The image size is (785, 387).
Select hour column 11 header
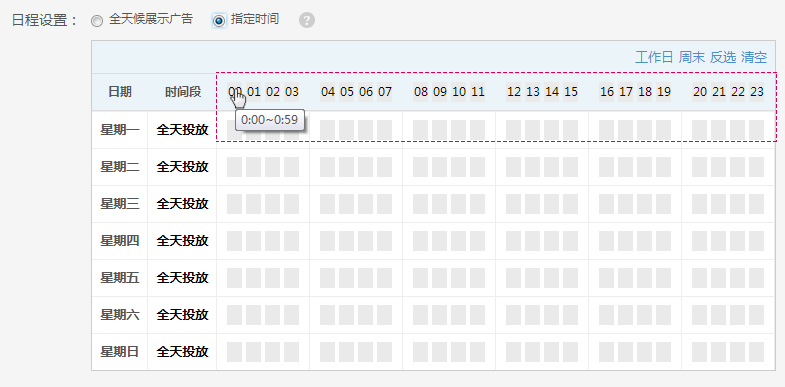478,92
